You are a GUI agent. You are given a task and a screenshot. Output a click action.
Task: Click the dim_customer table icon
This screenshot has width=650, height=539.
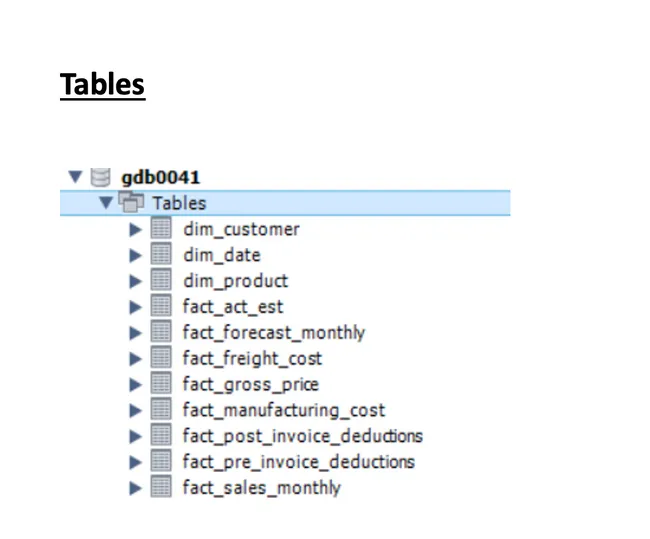click(x=161, y=229)
